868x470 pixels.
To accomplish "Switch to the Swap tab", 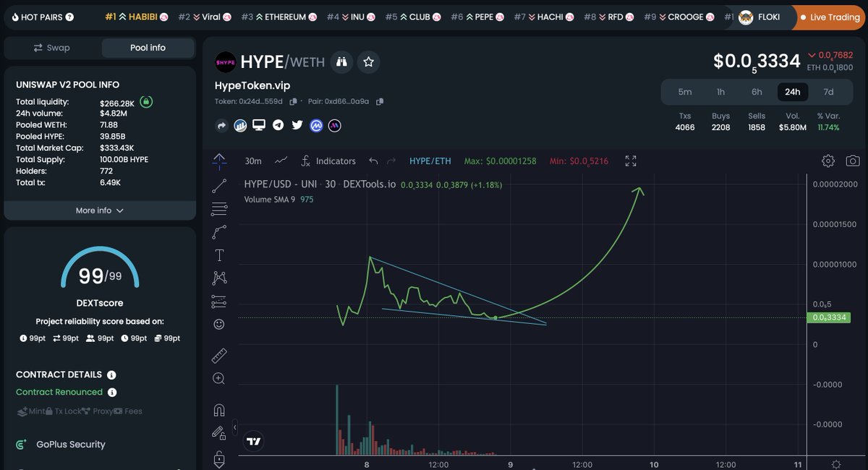I will pyautogui.click(x=52, y=48).
